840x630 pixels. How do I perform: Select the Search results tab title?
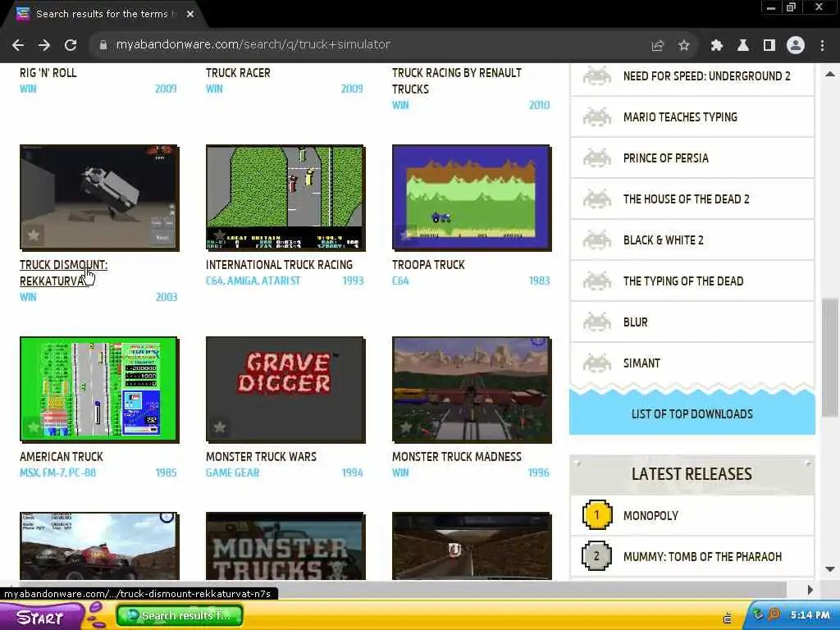102,14
